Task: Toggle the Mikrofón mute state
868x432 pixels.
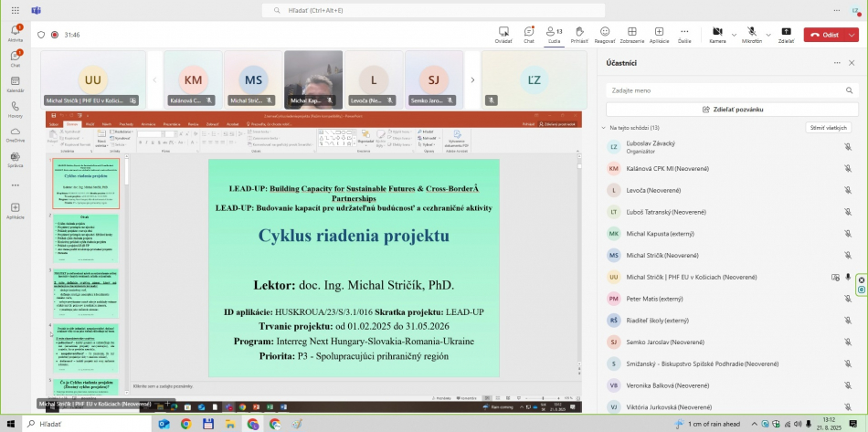Action: pyautogui.click(x=751, y=34)
